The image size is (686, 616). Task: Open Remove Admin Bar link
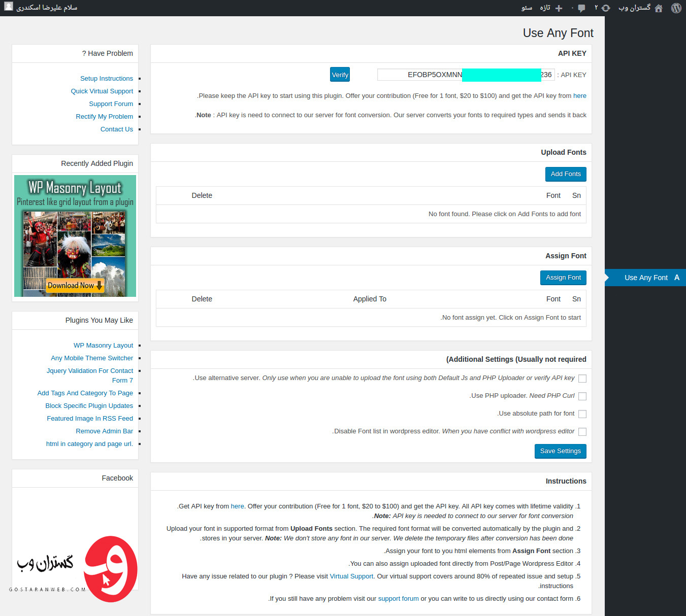click(x=105, y=431)
